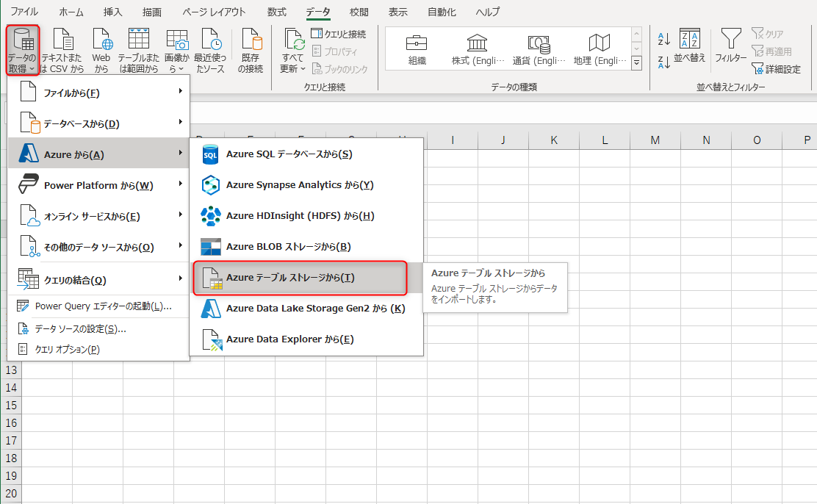Open the 並べ替え sort dialog
817x504 pixels.
coord(689,46)
